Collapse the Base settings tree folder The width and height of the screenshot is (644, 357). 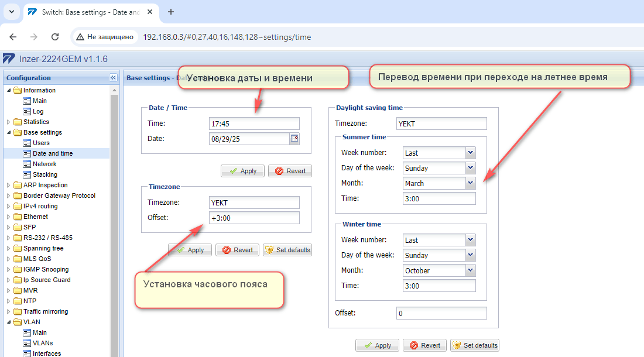click(8, 133)
